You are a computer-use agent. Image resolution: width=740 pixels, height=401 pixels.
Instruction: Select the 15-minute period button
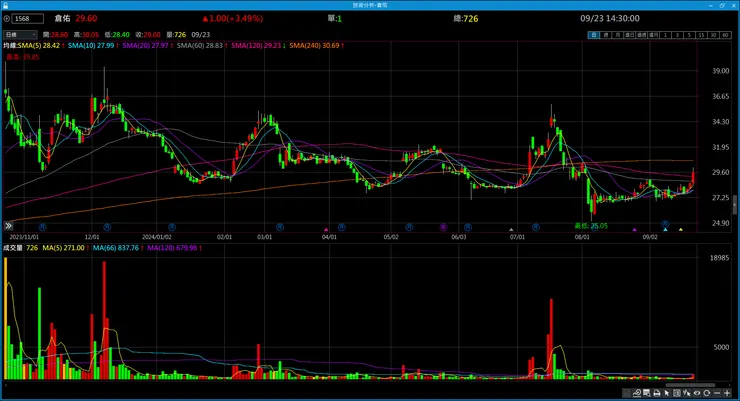701,35
